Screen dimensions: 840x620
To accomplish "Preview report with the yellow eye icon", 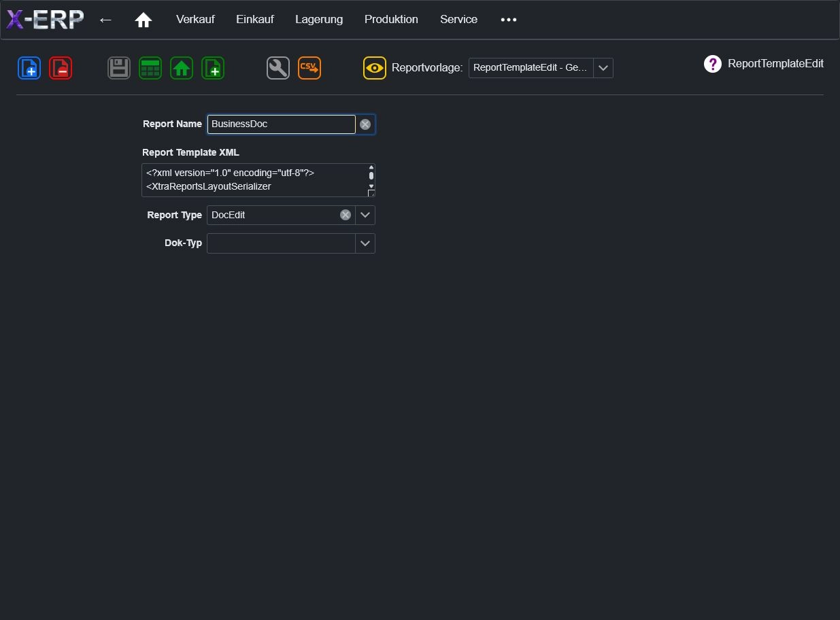I will (375, 68).
